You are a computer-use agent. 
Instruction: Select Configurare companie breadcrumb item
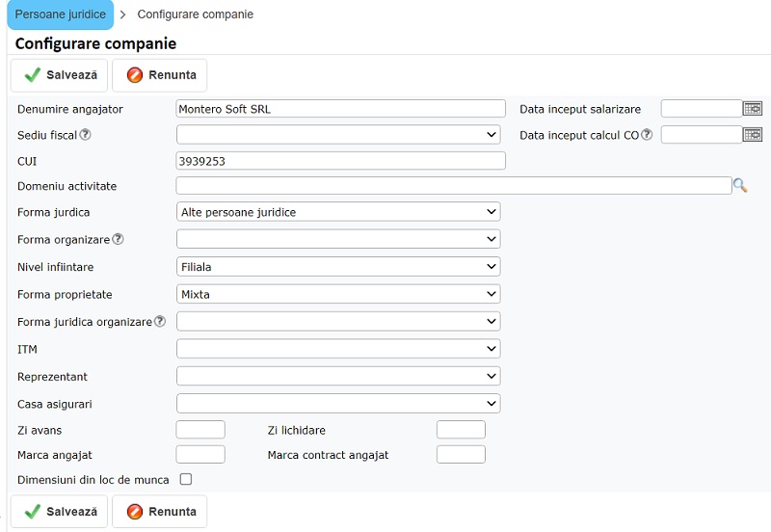[196, 14]
